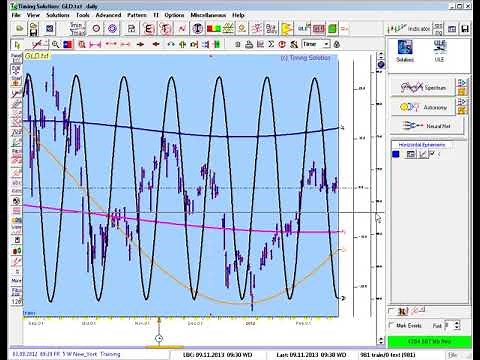Click the purple concentric circles icon
This screenshot has width=480, height=360.
[112, 29]
